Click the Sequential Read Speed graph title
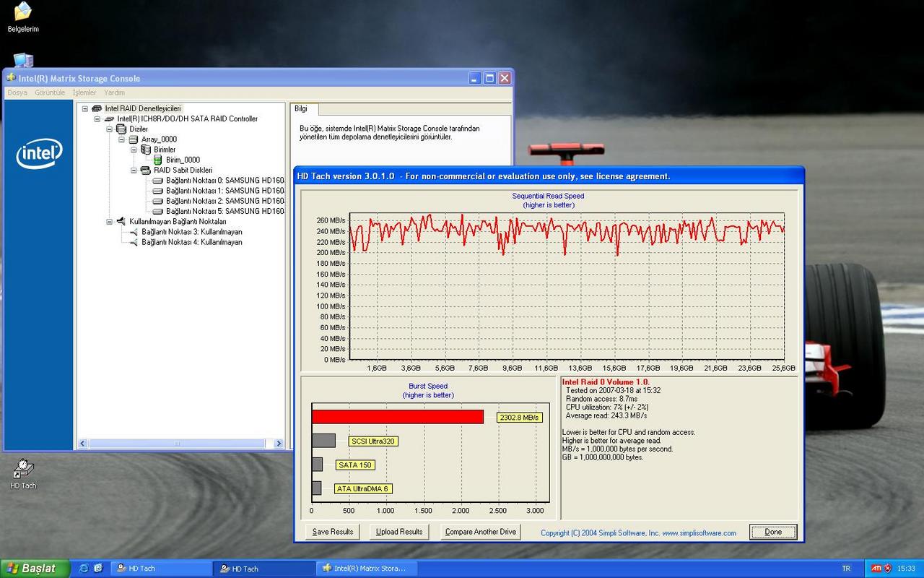This screenshot has height=578, width=924. pos(548,196)
